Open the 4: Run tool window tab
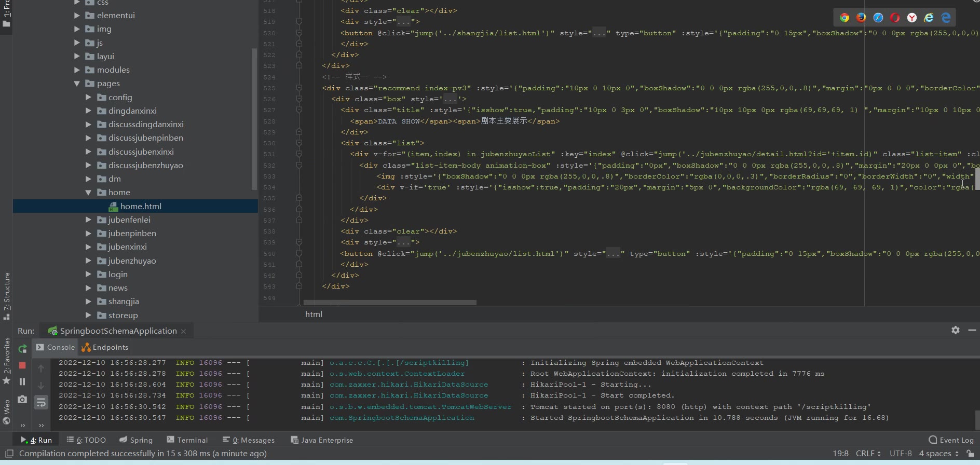 [36, 440]
